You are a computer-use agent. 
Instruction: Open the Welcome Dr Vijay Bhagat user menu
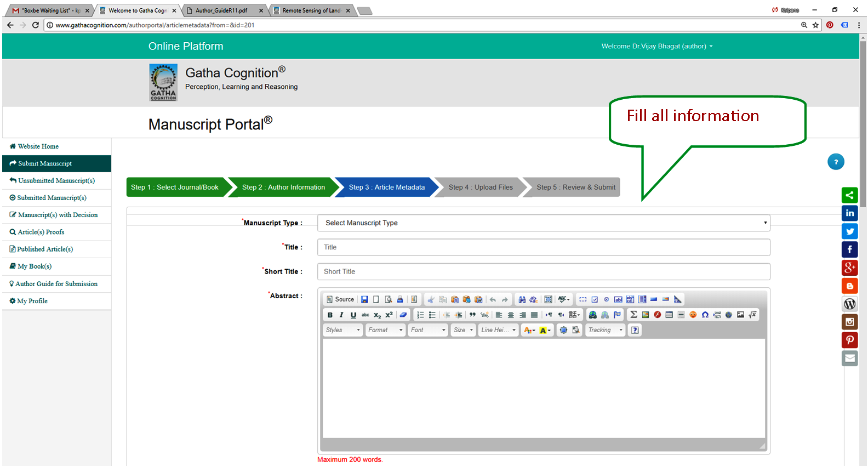pyautogui.click(x=656, y=47)
